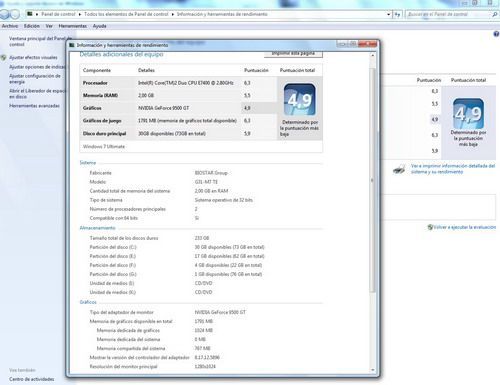Select the Procesador row label
The height and width of the screenshot is (385, 500).
click(x=95, y=83)
